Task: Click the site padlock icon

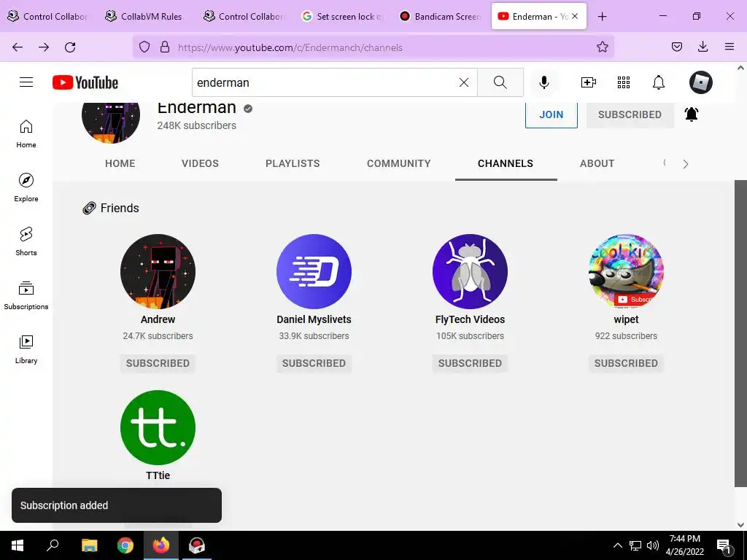Action: coord(165,47)
